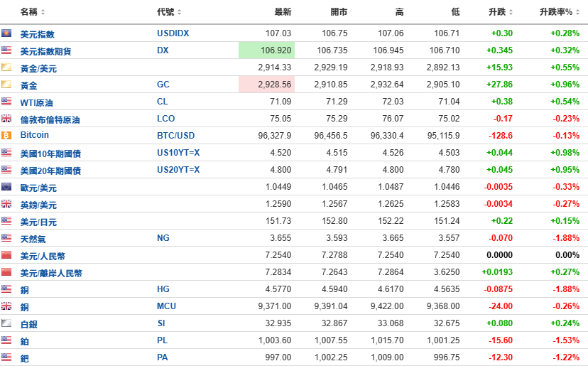Click UK flag beside 英鎊/美元
The width and height of the screenshot is (588, 366).
coord(6,203)
